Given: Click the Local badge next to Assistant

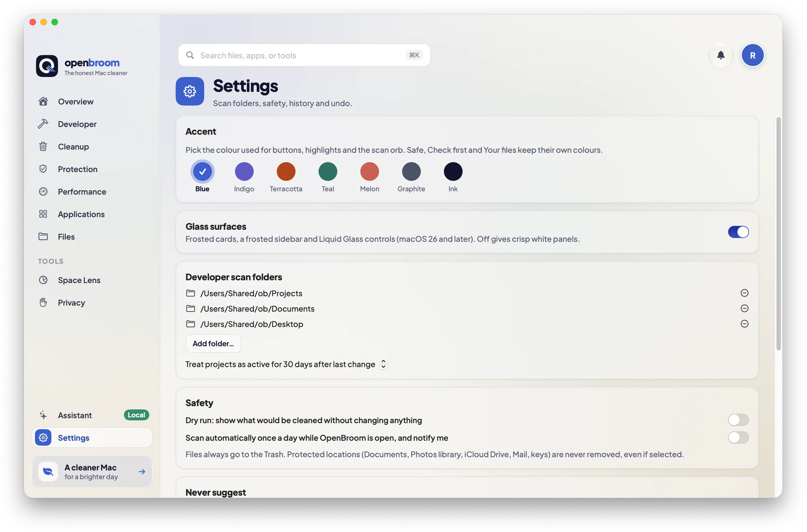Looking at the screenshot, I should (136, 415).
